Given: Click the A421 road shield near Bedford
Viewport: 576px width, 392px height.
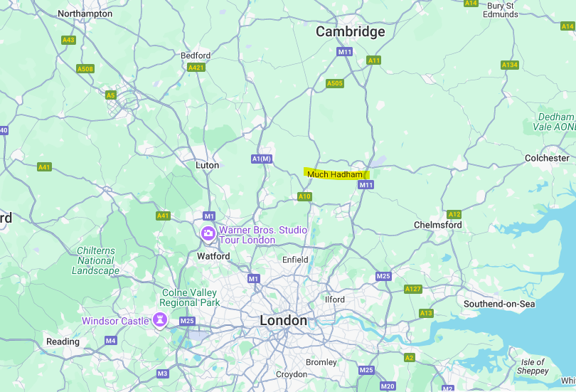Looking at the screenshot, I should click(196, 68).
